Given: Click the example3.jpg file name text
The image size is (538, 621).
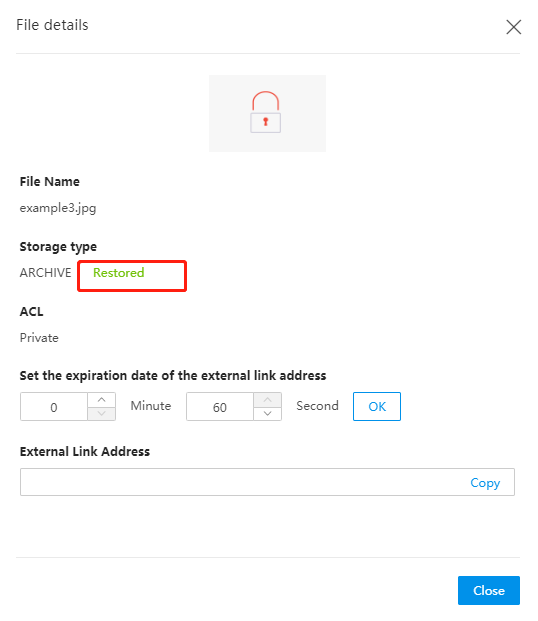Looking at the screenshot, I should click(x=58, y=208).
